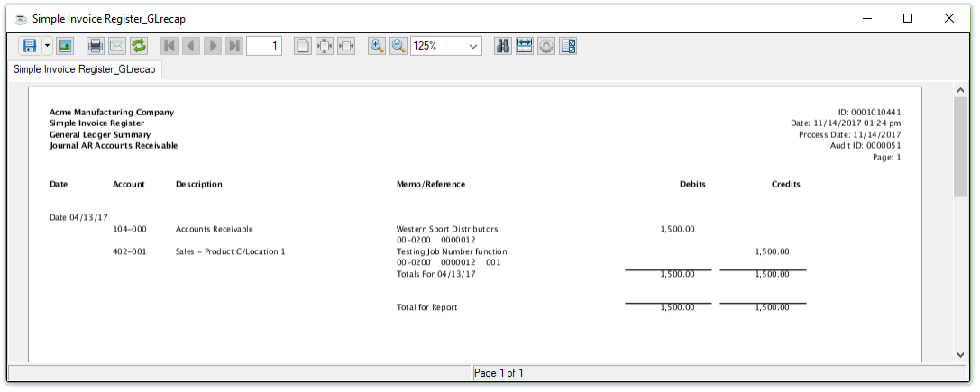Click the export as image icon
980x392 pixels.
(65, 46)
